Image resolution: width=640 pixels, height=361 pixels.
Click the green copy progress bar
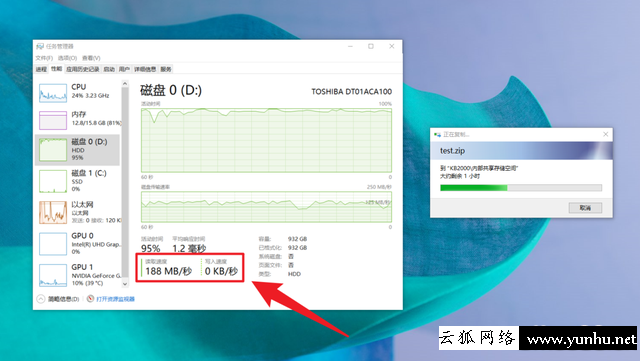point(521,187)
